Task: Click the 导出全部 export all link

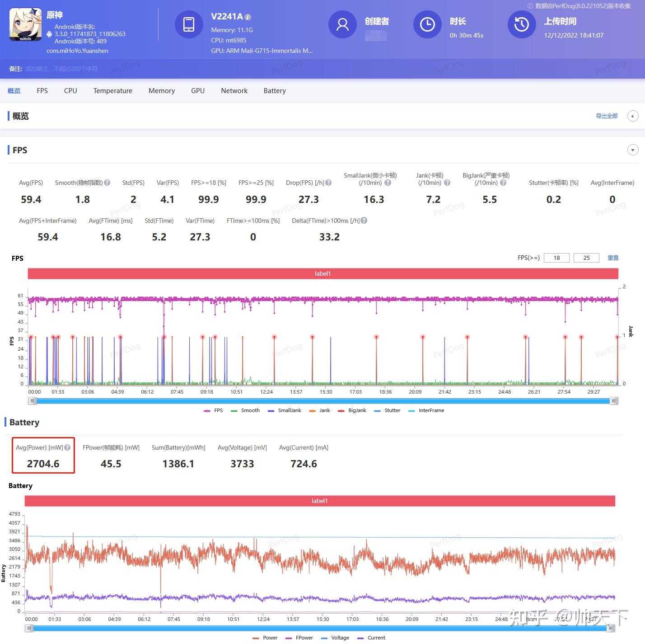Action: click(x=607, y=116)
